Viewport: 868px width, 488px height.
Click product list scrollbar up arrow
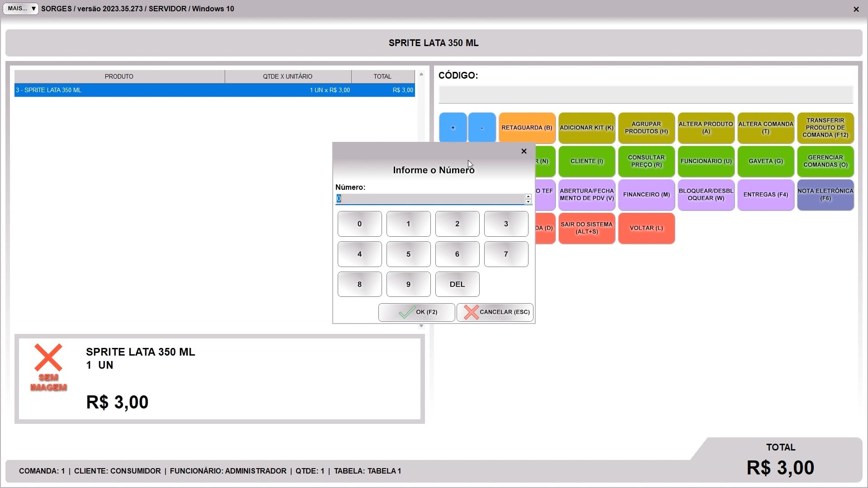pyautogui.click(x=421, y=74)
